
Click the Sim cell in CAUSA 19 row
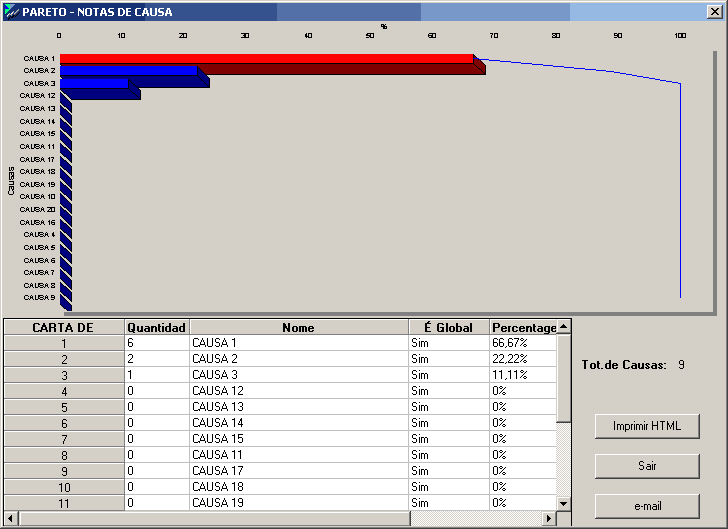(x=448, y=503)
